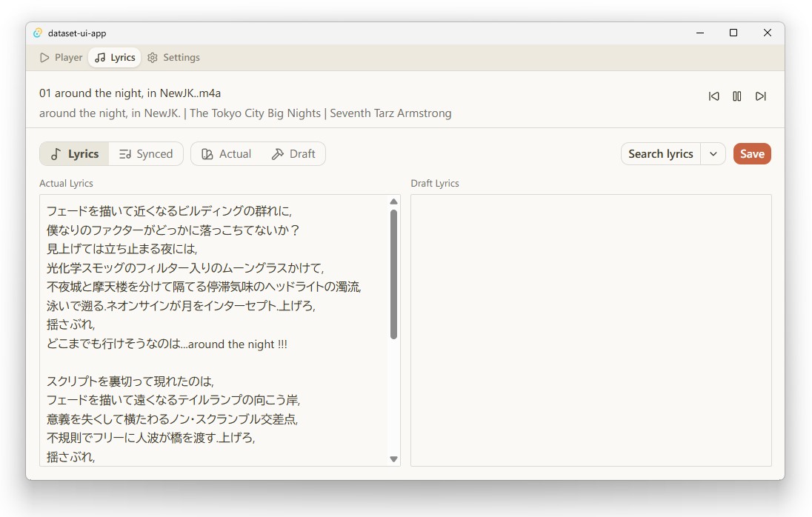
Task: Click the dataset-ui-app title bar icon
Action: tap(38, 33)
